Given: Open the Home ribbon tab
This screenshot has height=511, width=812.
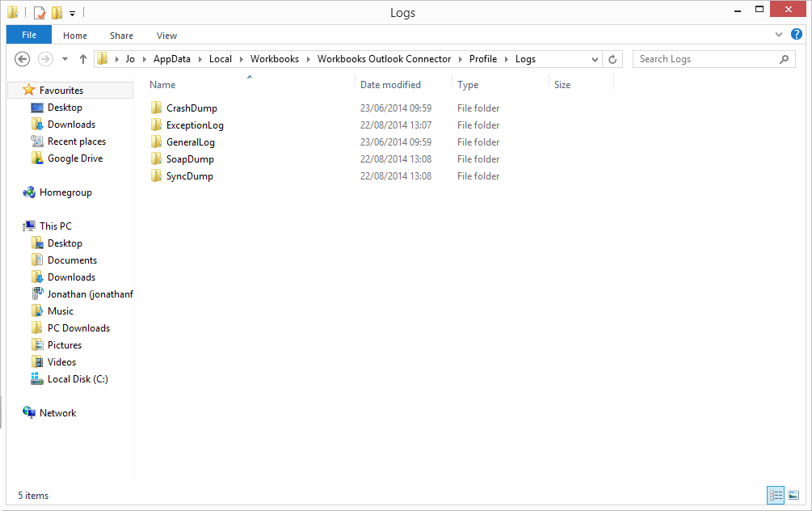Looking at the screenshot, I should pyautogui.click(x=75, y=36).
